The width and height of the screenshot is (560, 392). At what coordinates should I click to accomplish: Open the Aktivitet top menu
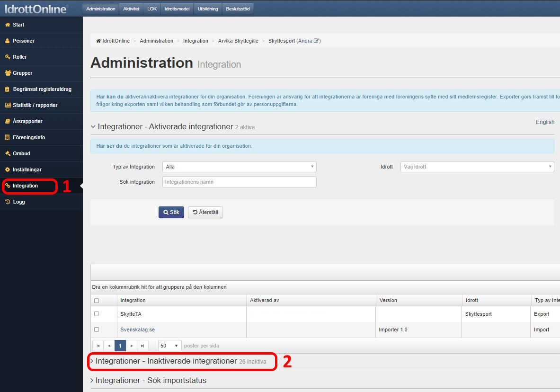[131, 9]
